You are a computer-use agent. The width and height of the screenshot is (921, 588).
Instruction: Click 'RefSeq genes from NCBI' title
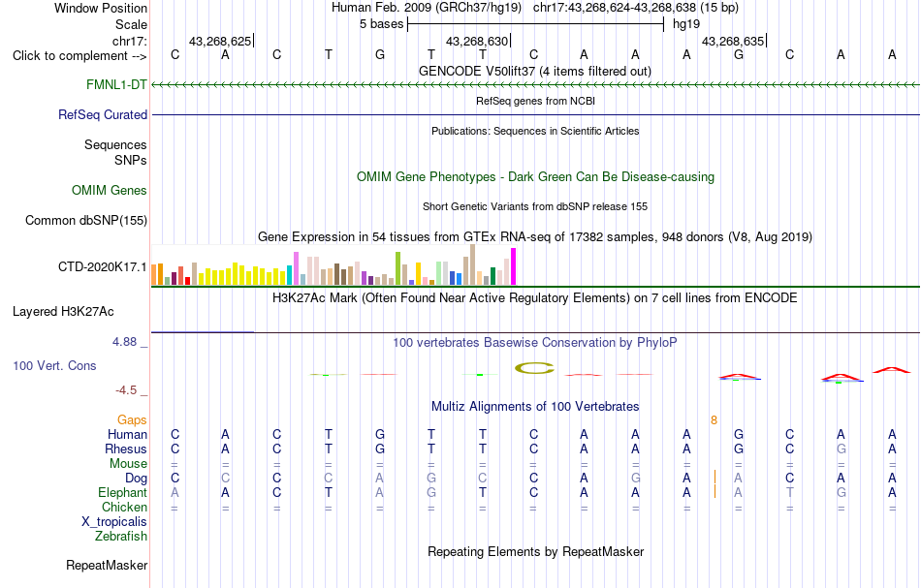pos(536,101)
